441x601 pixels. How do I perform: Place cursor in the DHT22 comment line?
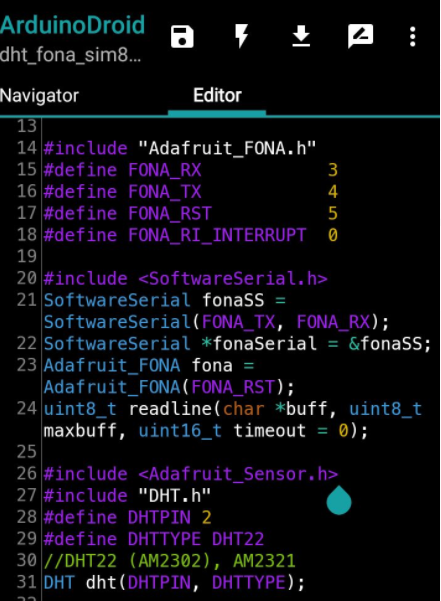pos(169,561)
